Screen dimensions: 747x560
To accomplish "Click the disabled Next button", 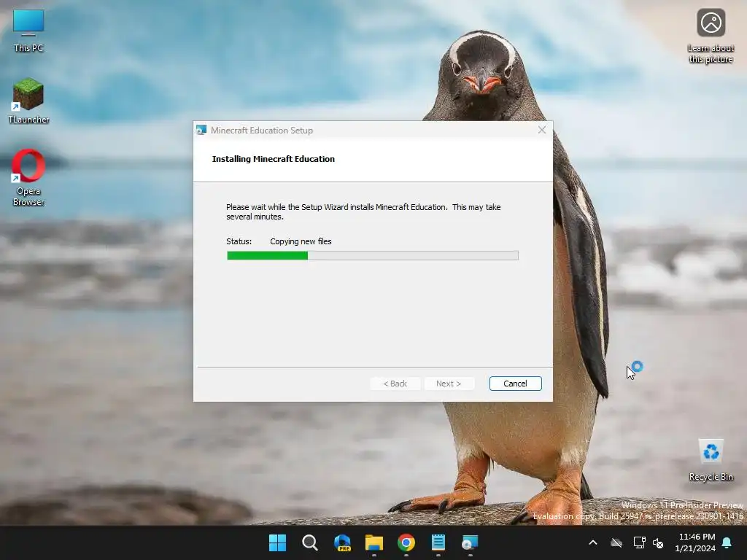I will click(x=449, y=384).
